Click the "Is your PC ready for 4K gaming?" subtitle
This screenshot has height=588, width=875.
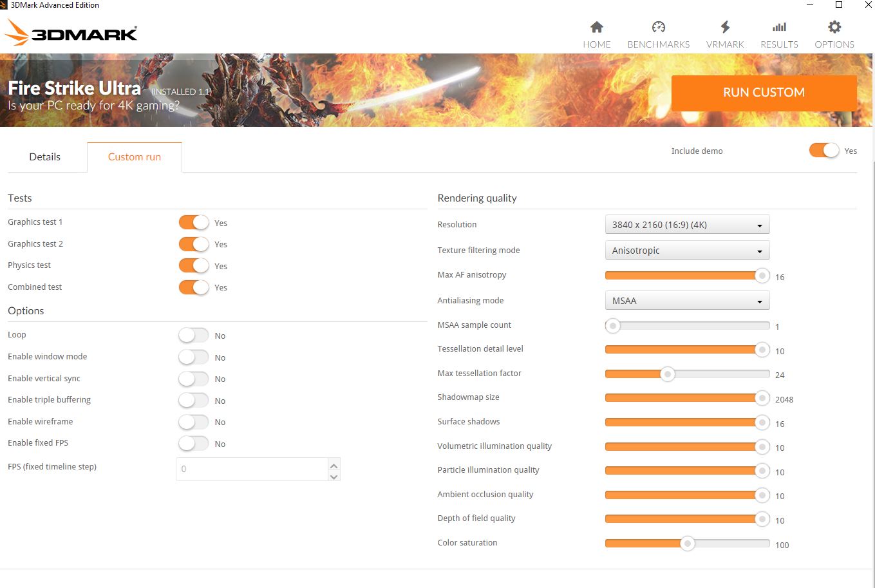pyautogui.click(x=94, y=106)
